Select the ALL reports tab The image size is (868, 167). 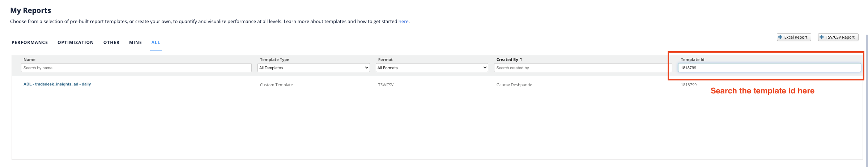point(156,43)
